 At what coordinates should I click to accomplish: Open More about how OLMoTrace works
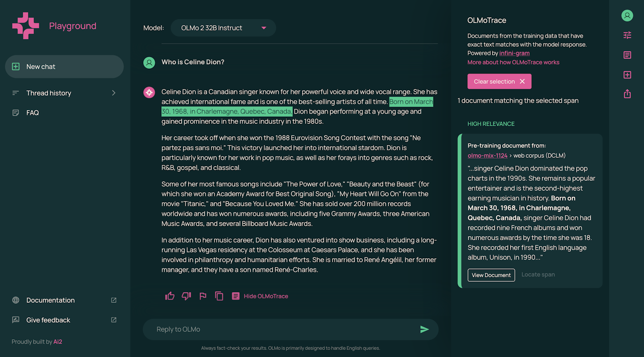point(513,62)
